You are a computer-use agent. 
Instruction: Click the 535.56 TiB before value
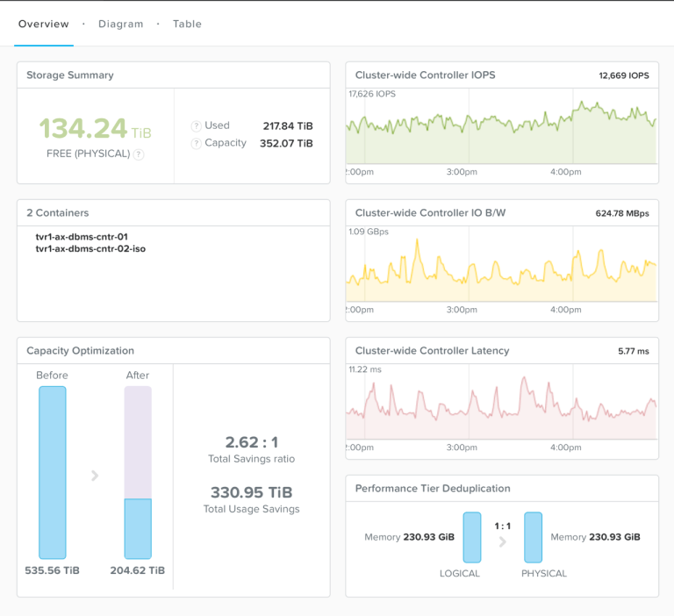coord(52,570)
